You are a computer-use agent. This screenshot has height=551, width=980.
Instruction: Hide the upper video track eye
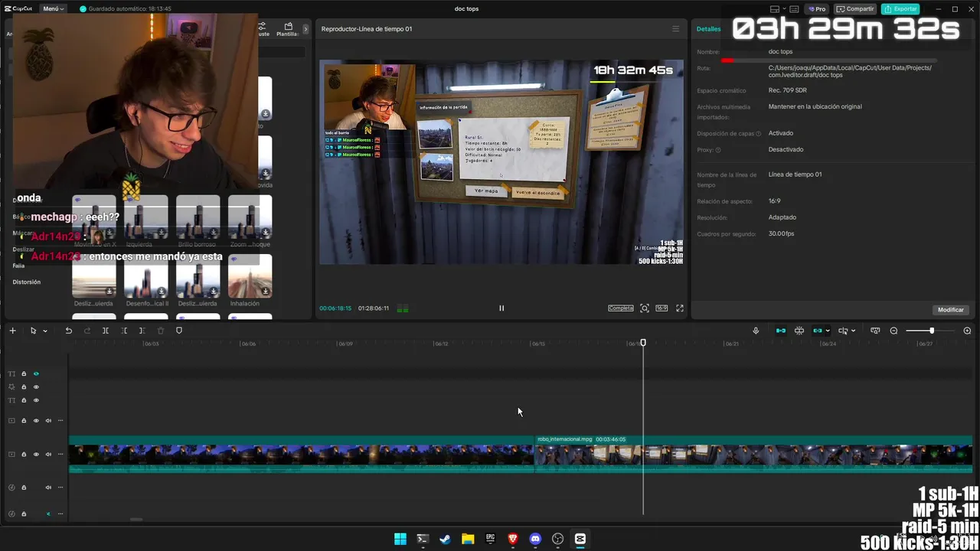coord(36,420)
